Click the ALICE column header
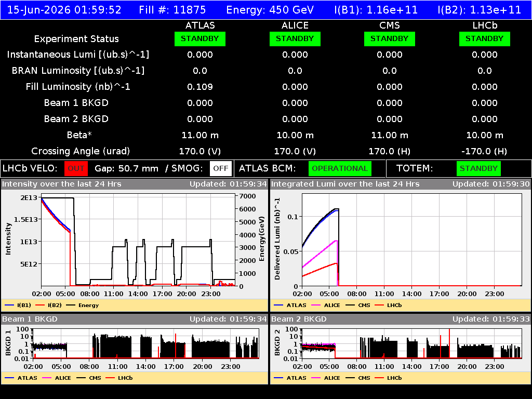The width and height of the screenshot is (532, 399). 295,25
